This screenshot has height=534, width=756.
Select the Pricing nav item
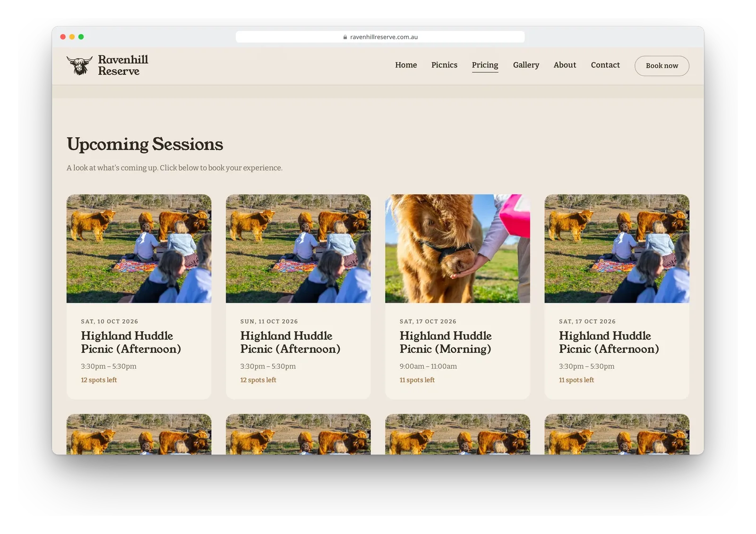[x=485, y=65]
